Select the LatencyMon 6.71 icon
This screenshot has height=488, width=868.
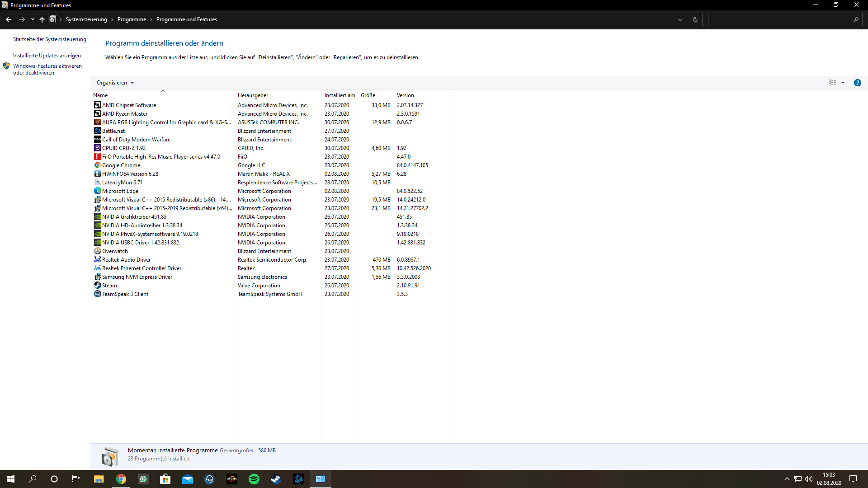click(x=97, y=183)
